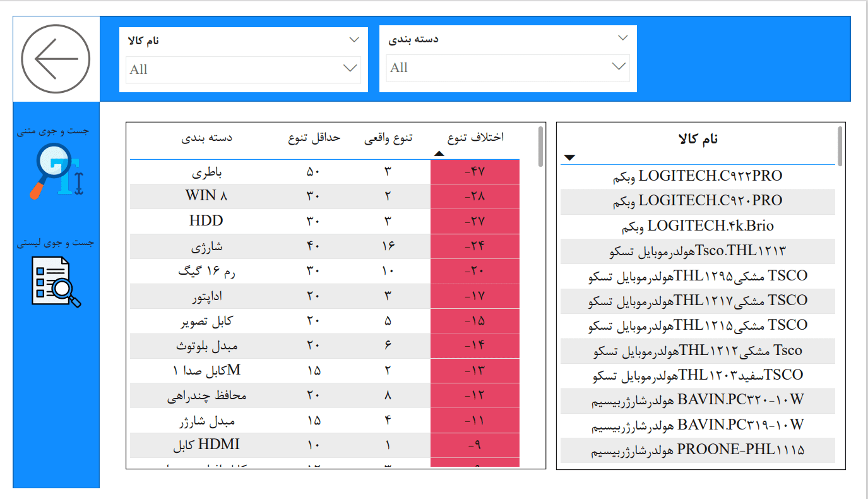Select the WIN ۸ category cell
The width and height of the screenshot is (868, 499).
(206, 196)
